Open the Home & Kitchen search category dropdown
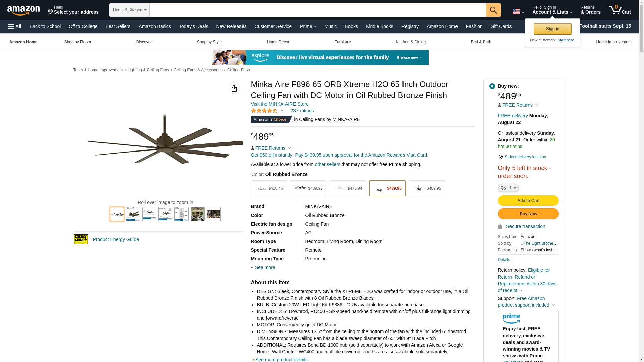Screen dimensions: 644x362 (x=129, y=10)
